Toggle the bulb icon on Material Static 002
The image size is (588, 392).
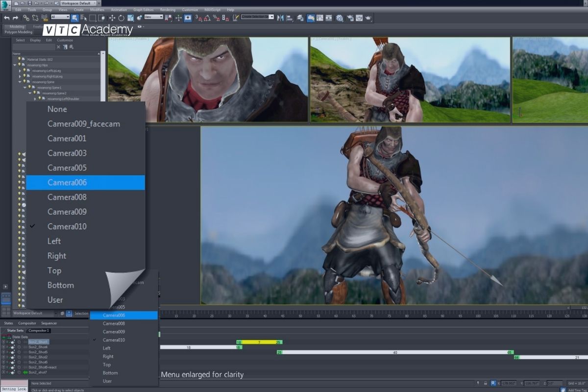click(x=19, y=59)
